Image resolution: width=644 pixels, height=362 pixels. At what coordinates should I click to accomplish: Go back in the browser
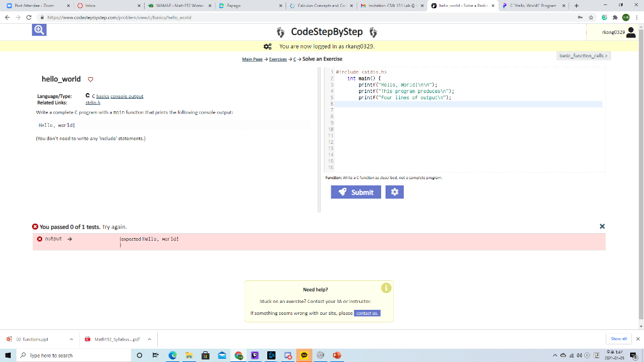click(8, 17)
